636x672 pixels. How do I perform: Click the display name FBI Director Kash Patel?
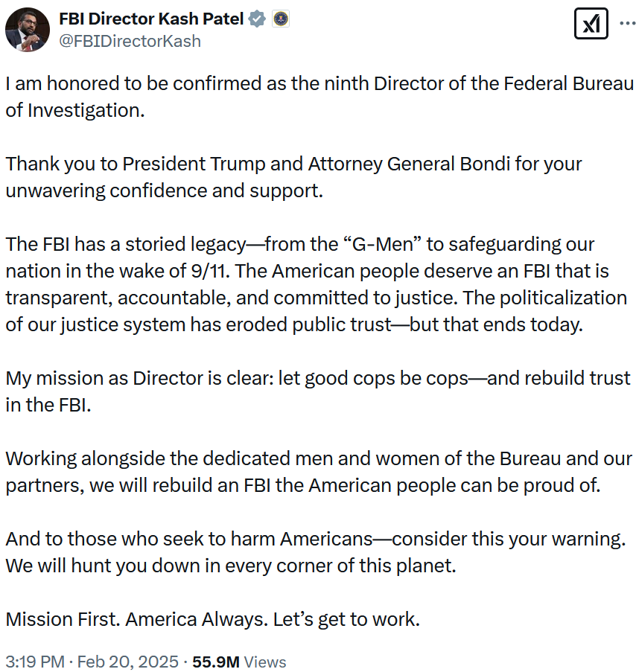(151, 19)
